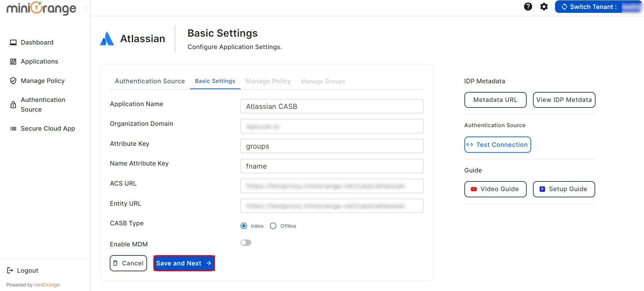Click the document icon in Setup Guide
This screenshot has height=291, width=644.
pos(542,189)
